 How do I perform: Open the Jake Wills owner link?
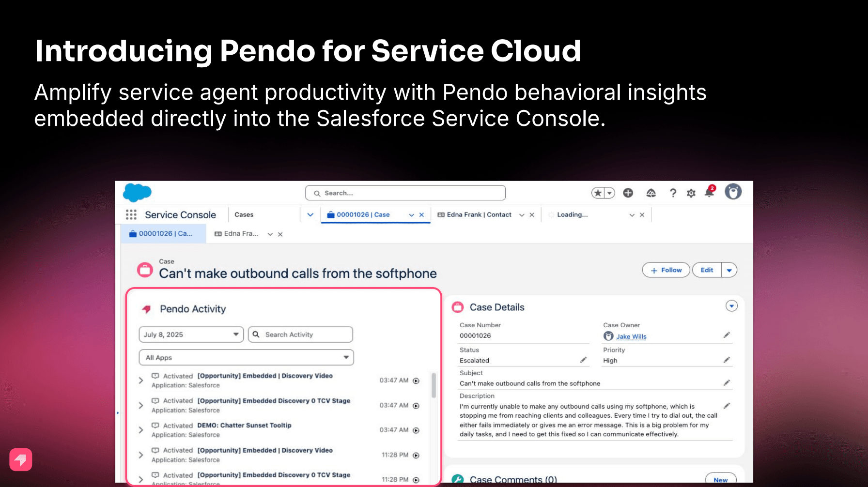tap(631, 336)
